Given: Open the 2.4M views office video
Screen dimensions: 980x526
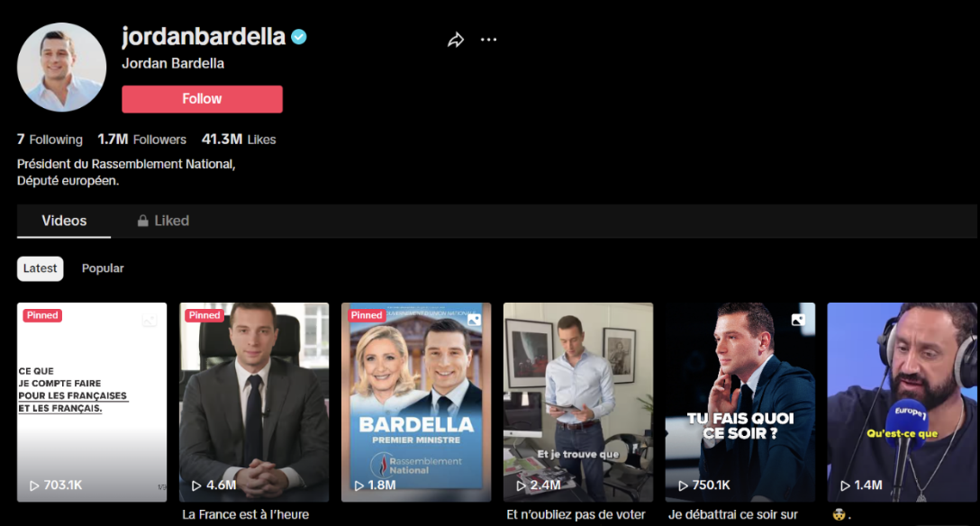Looking at the screenshot, I should pyautogui.click(x=578, y=403).
